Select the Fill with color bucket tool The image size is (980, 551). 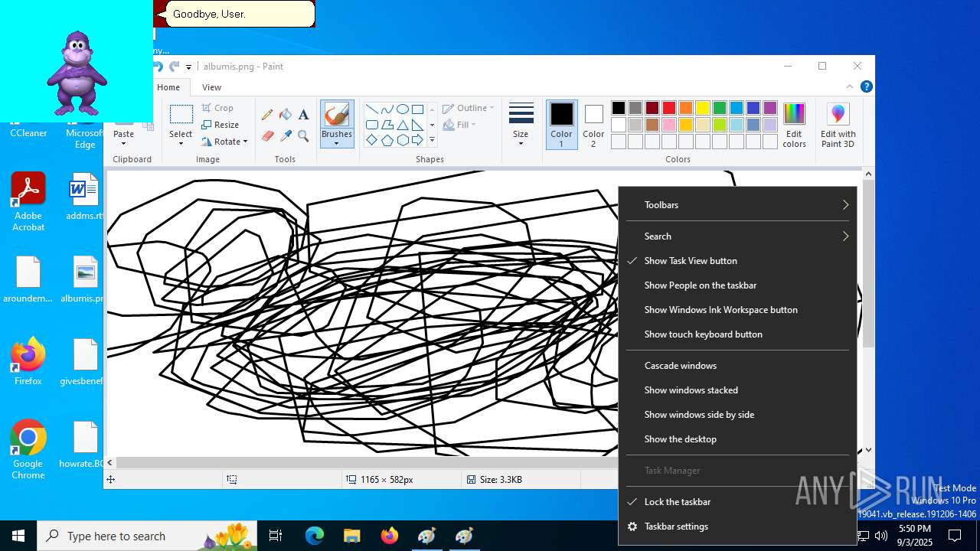(x=286, y=115)
